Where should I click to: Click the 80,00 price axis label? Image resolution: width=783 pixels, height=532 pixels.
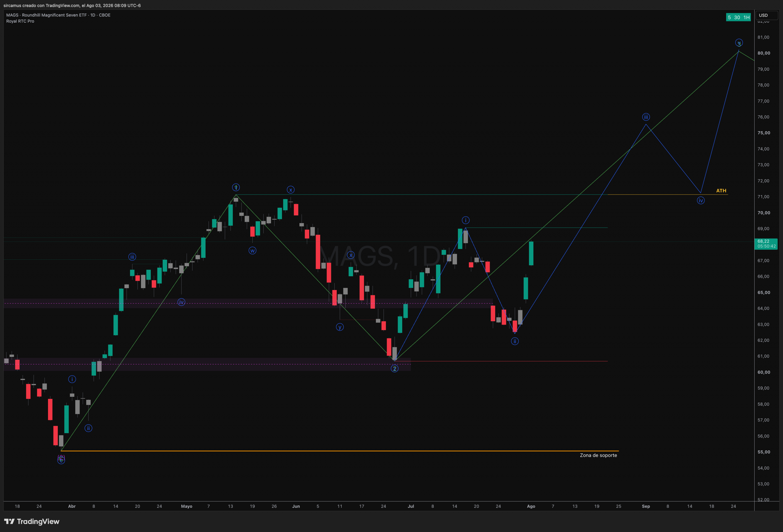(x=764, y=53)
